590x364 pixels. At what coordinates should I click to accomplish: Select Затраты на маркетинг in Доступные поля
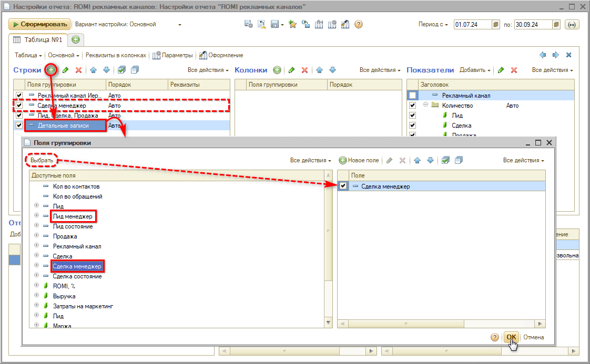point(83,306)
